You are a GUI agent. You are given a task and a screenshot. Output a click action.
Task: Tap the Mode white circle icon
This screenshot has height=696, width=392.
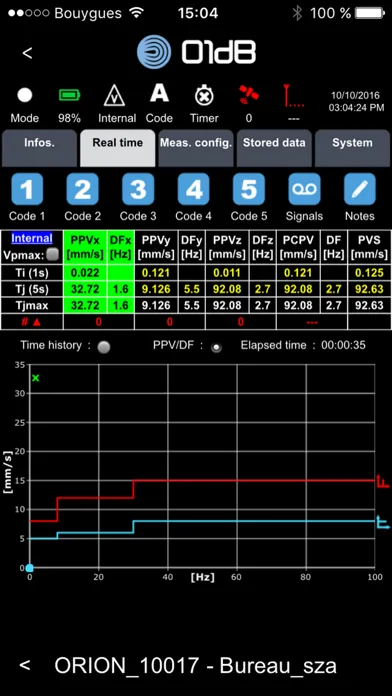[x=25, y=95]
